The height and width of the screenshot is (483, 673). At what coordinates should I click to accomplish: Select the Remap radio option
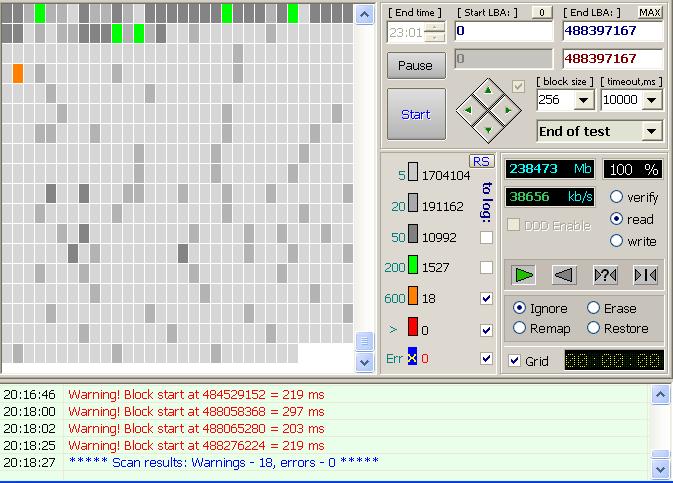coord(519,328)
